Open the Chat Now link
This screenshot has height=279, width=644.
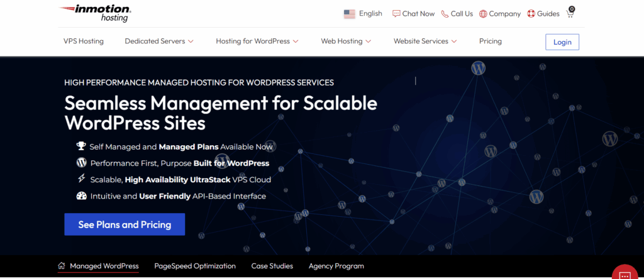[x=418, y=14]
